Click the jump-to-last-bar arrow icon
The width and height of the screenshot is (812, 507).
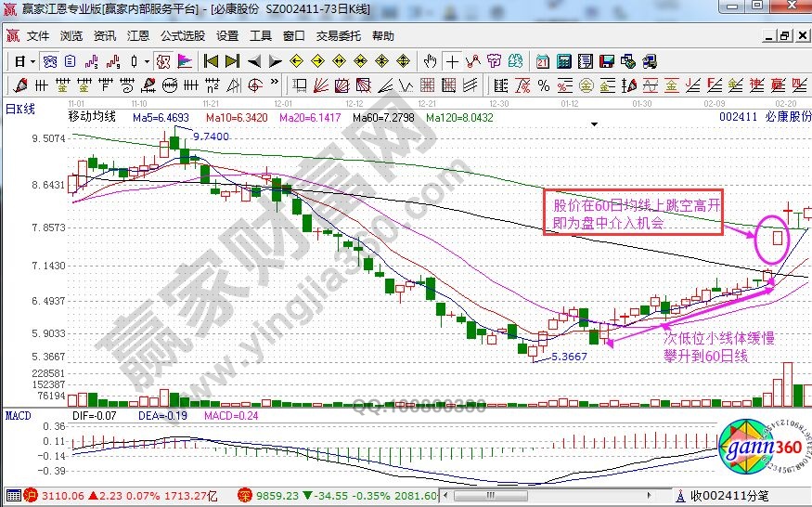click(231, 61)
